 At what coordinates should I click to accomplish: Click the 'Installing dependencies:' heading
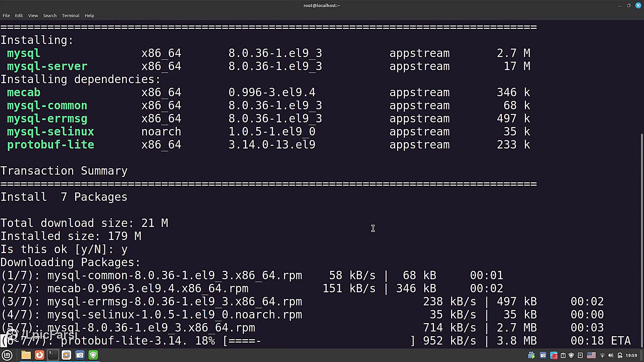(x=80, y=79)
